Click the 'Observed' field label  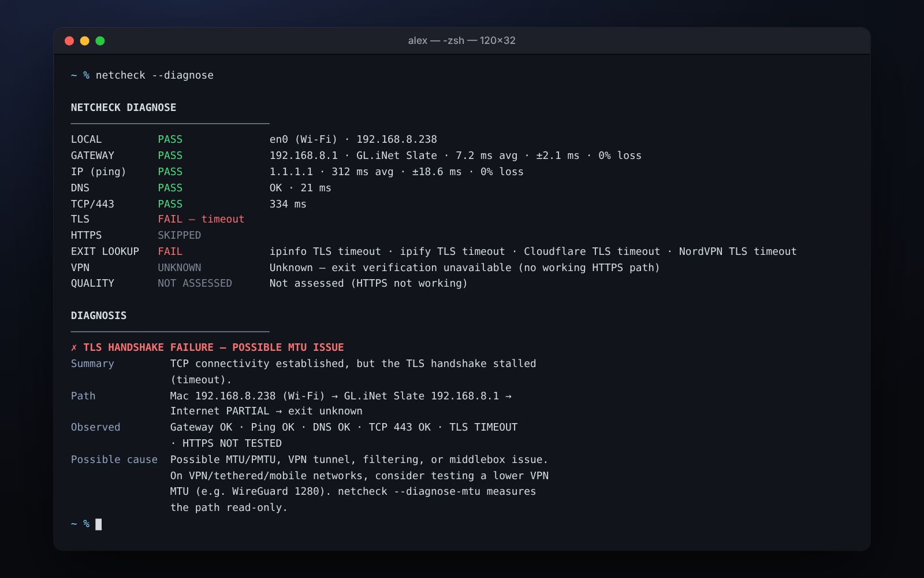(x=95, y=427)
